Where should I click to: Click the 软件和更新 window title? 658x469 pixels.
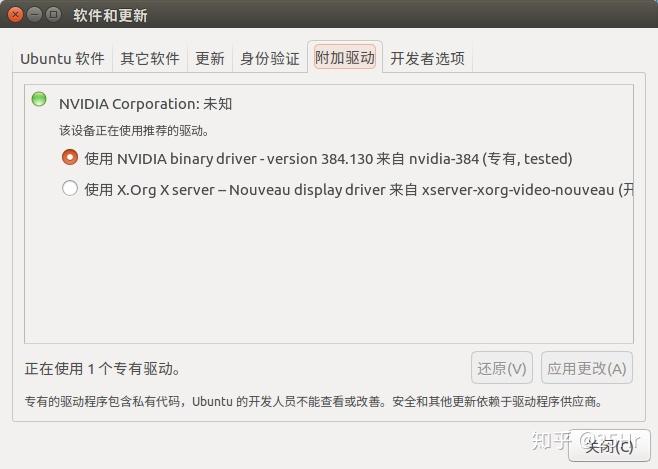click(x=110, y=16)
